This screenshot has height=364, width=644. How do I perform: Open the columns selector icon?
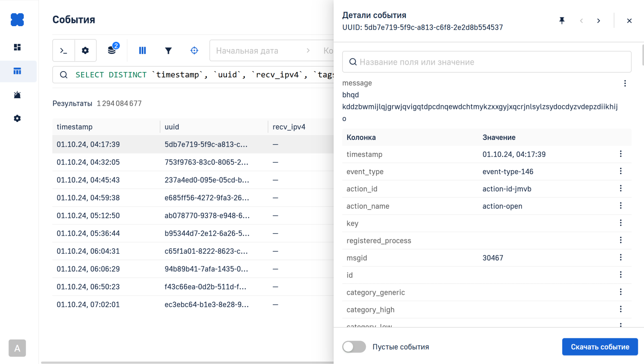click(142, 51)
